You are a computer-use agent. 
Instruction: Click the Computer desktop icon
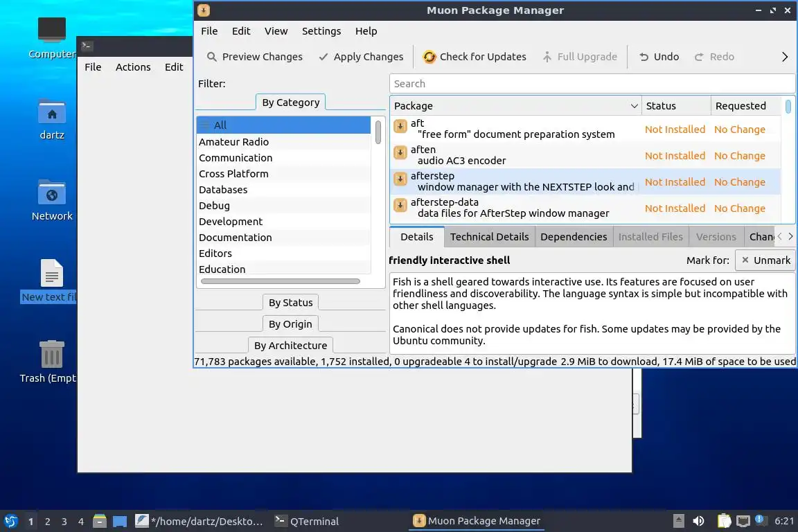pyautogui.click(x=52, y=30)
